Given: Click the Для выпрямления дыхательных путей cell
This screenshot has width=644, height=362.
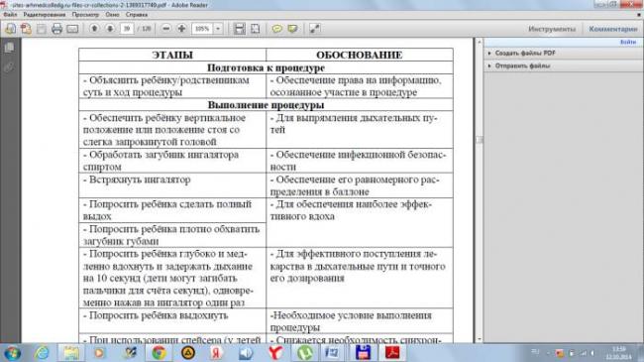Looking at the screenshot, I should [x=360, y=130].
